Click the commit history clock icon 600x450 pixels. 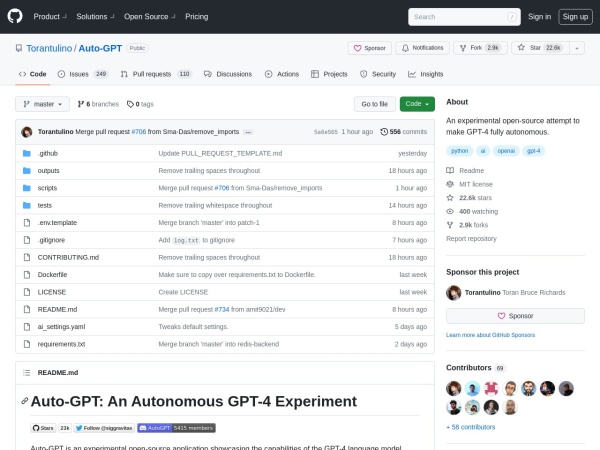[x=384, y=131]
